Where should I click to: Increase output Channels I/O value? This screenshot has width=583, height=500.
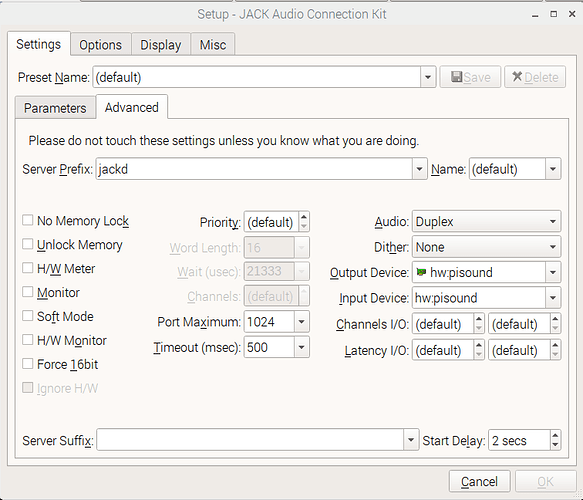(555, 319)
